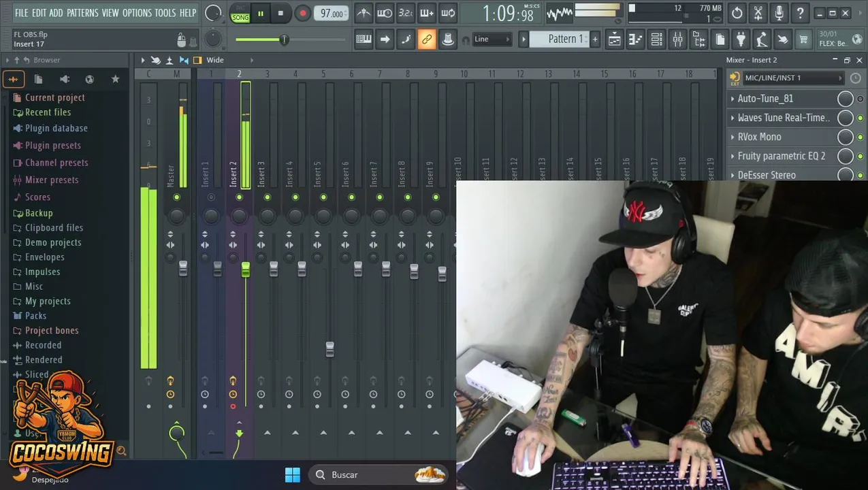Open the playlist view icon
Viewport: 868px width, 490px height.
[x=614, y=39]
